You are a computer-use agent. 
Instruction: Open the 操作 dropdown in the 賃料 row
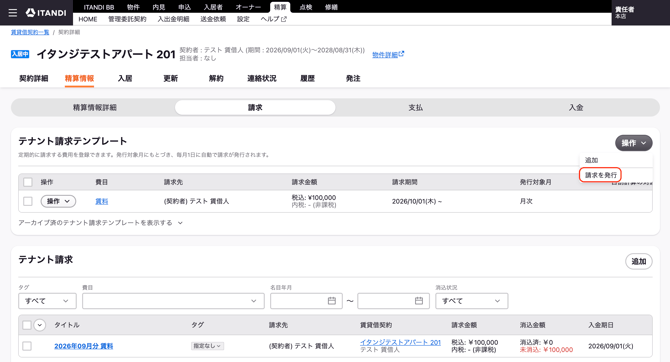[58, 201]
